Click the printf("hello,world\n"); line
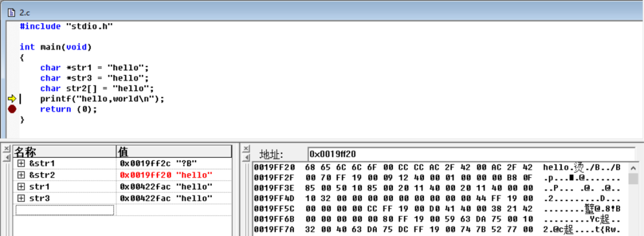 point(103,99)
